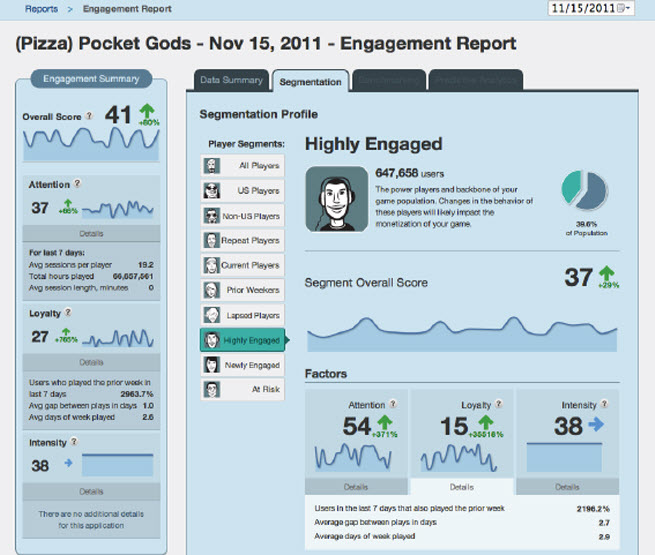Click the large Highly Engaged headphone portrait

tap(337, 199)
